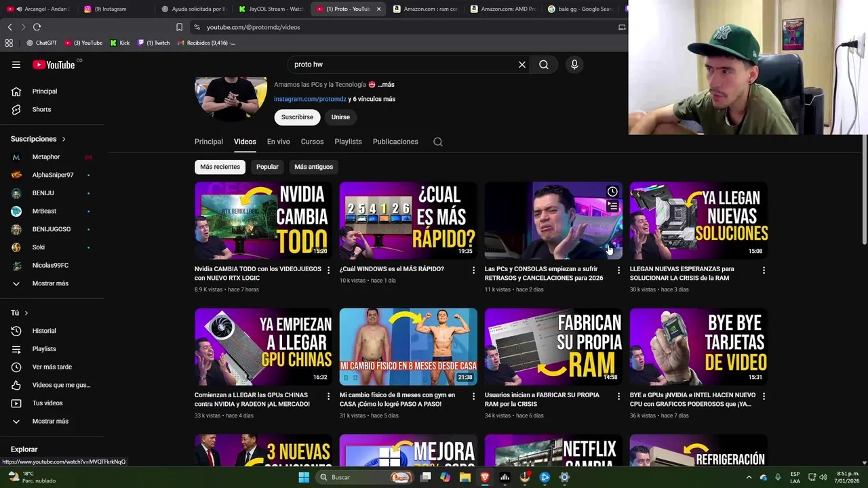Viewport: 868px width, 488px height.
Task: Click the search magnifier button
Action: click(544, 64)
